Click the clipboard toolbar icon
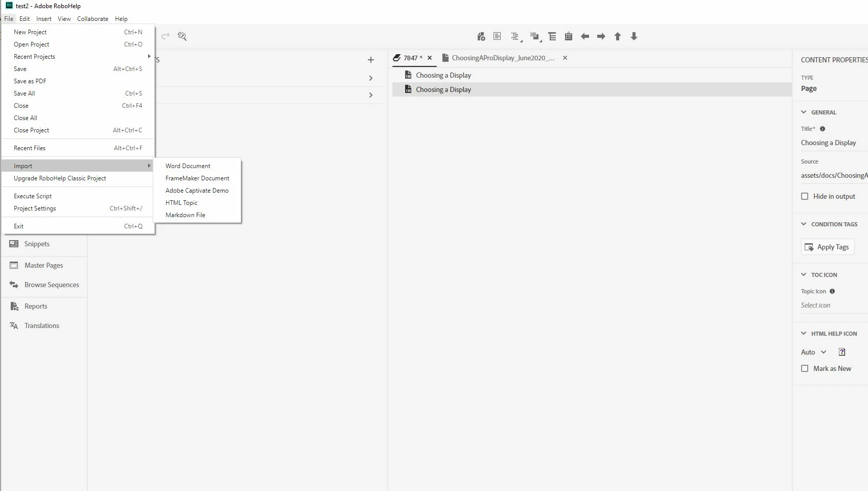Screen dimensions: 868x491 pos(569,36)
